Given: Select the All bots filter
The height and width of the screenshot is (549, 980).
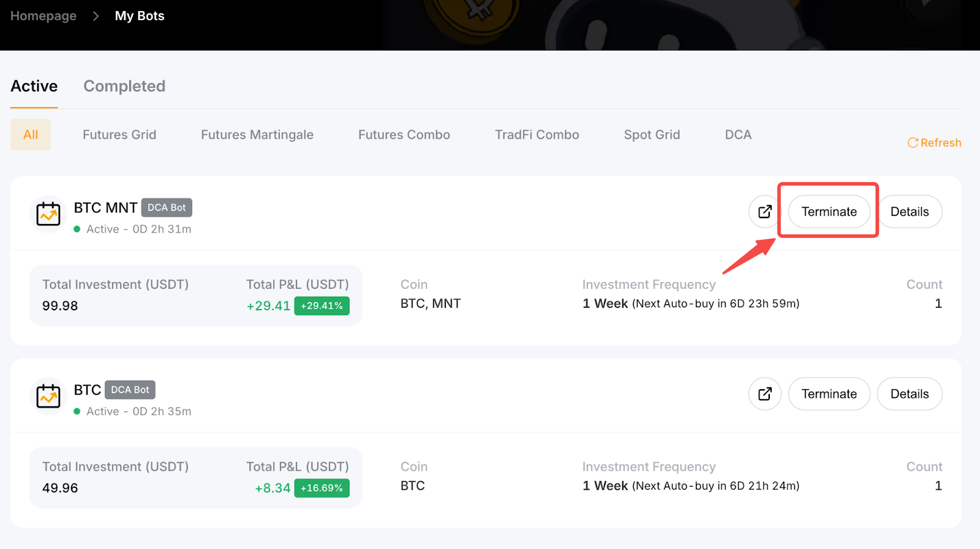Looking at the screenshot, I should pos(31,135).
